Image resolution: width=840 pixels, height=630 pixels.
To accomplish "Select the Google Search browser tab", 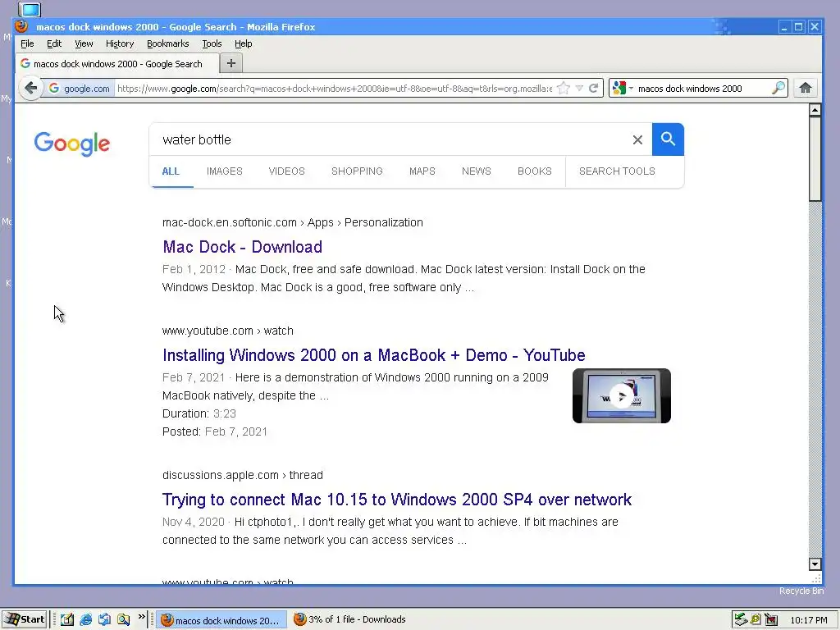I will click(116, 64).
